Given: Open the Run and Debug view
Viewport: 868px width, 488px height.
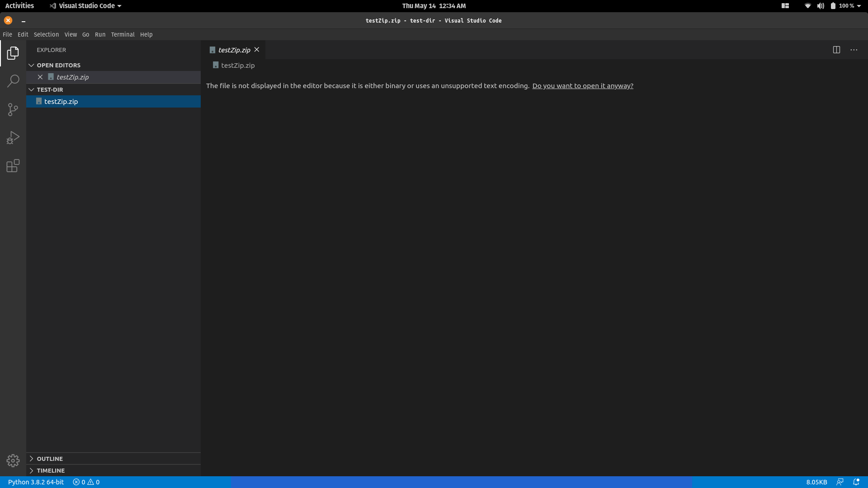Looking at the screenshot, I should [13, 137].
